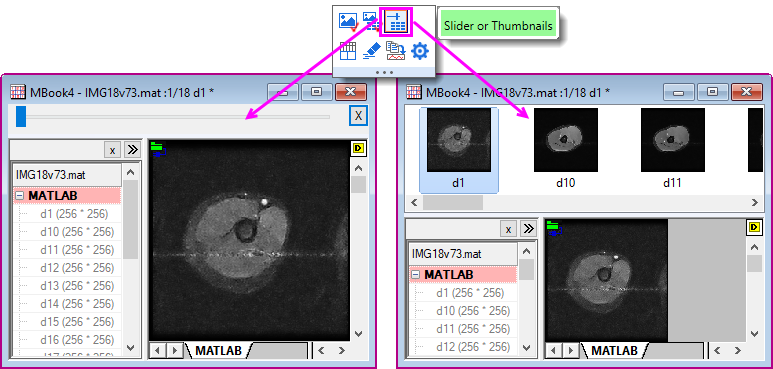Click the Slider or Thumbnails toolbar icon
773x369 pixels.
(395, 21)
